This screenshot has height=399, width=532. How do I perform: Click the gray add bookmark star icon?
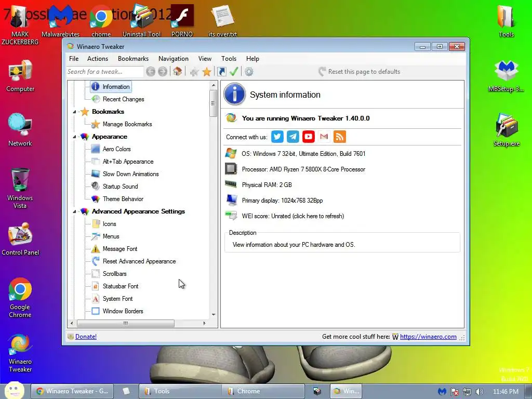194,72
